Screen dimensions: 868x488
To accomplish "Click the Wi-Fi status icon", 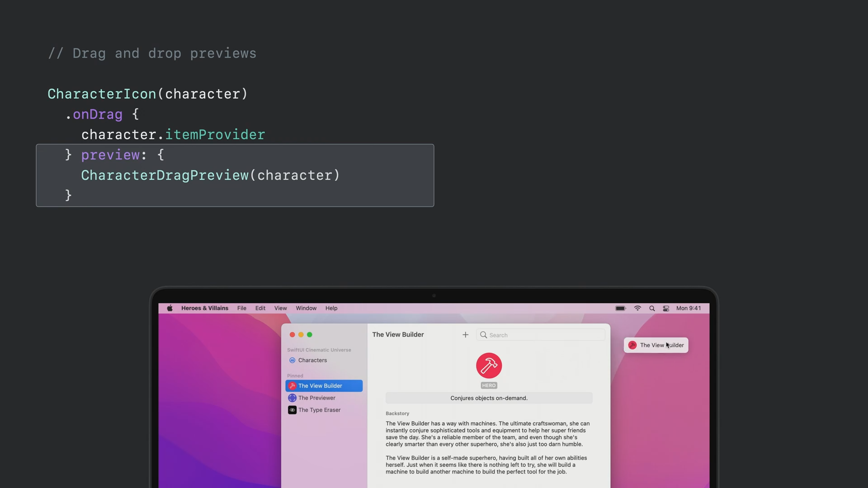I will tap(637, 308).
